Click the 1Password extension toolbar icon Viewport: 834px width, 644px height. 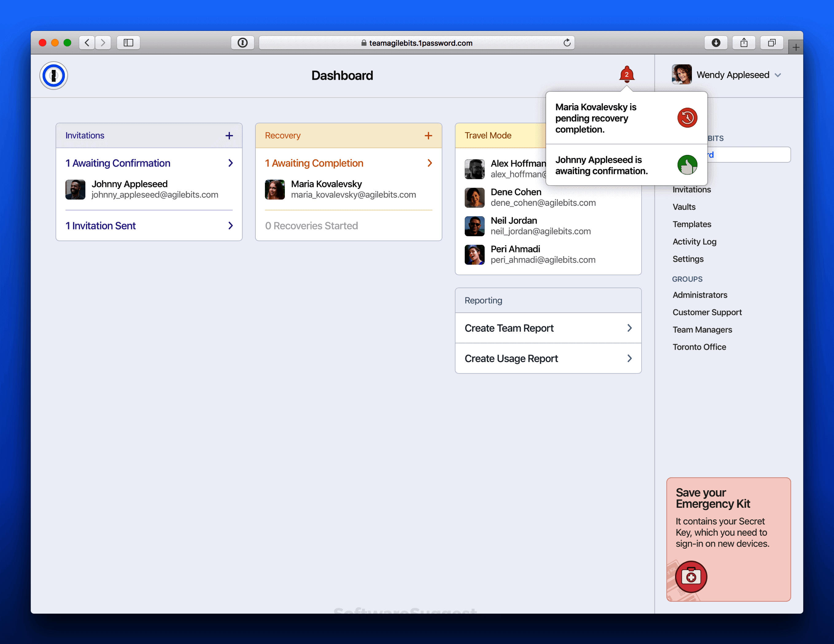point(242,43)
